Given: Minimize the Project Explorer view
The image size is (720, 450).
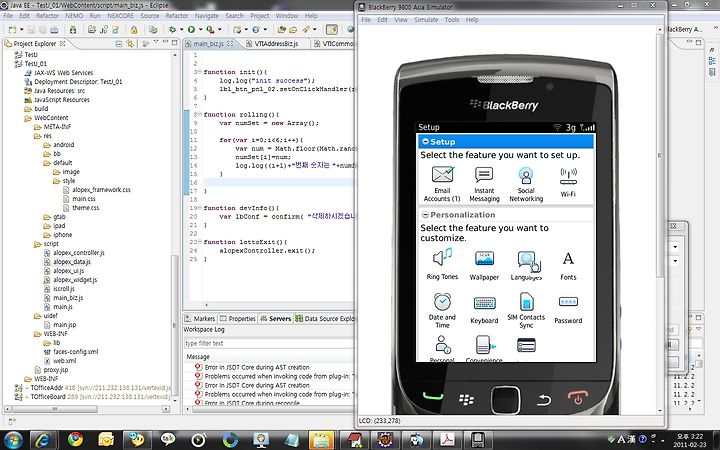Looking at the screenshot, I should (x=165, y=43).
